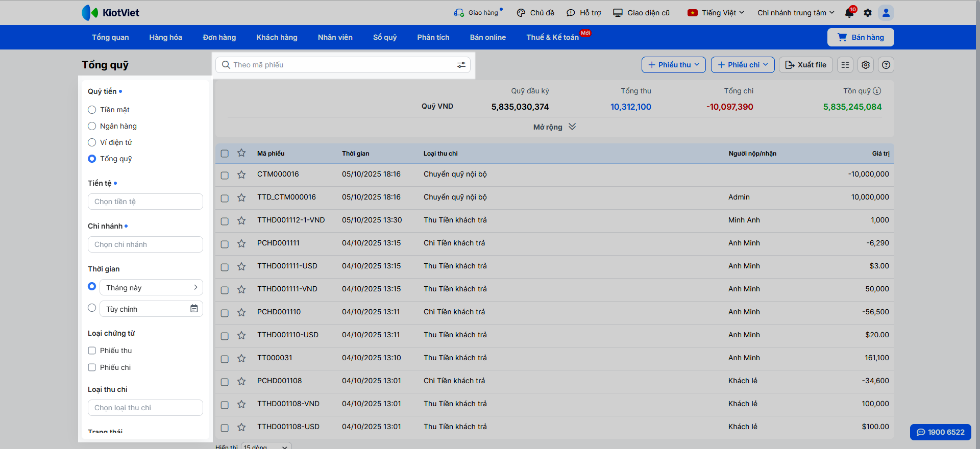Star the PCHD001111 voucher
The image size is (980, 449).
[241, 243]
